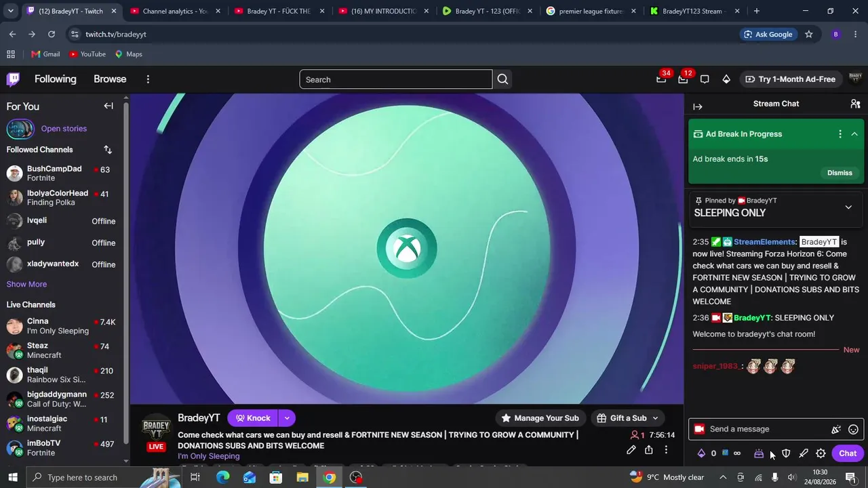Click the search magnifier button
This screenshot has width=868, height=488.
[x=502, y=79]
